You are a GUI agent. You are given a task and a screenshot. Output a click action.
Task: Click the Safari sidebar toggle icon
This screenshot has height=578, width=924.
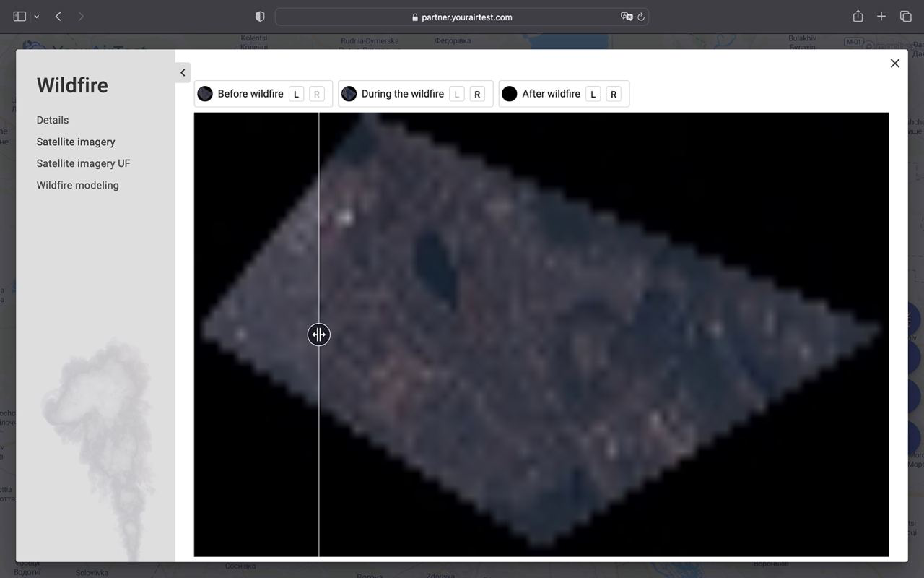[x=19, y=16]
